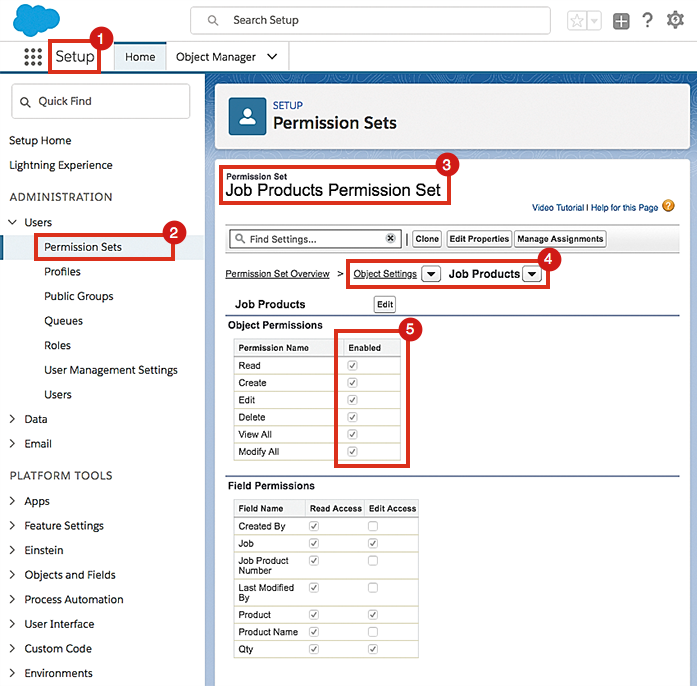Expand the Data section
The image size is (697, 686).
coord(12,419)
